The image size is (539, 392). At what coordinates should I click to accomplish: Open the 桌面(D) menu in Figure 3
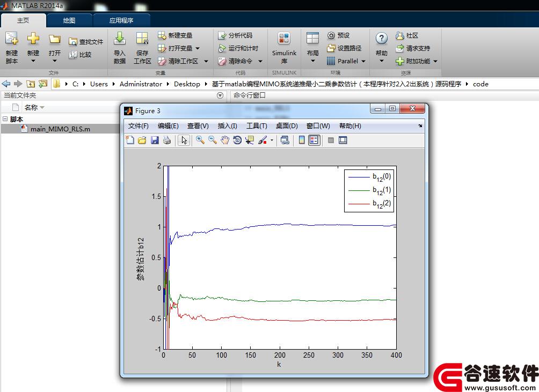(x=287, y=126)
